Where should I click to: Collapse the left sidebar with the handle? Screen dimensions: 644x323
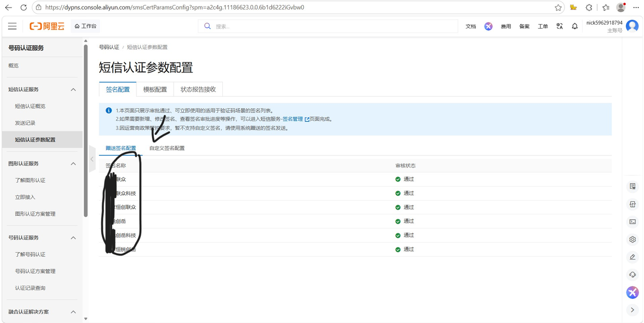92,159
